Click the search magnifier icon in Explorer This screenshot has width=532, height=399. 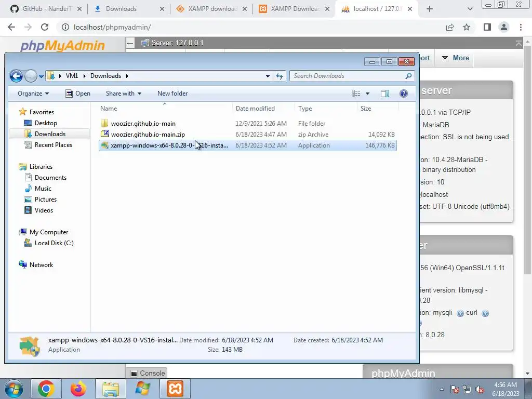point(408,76)
